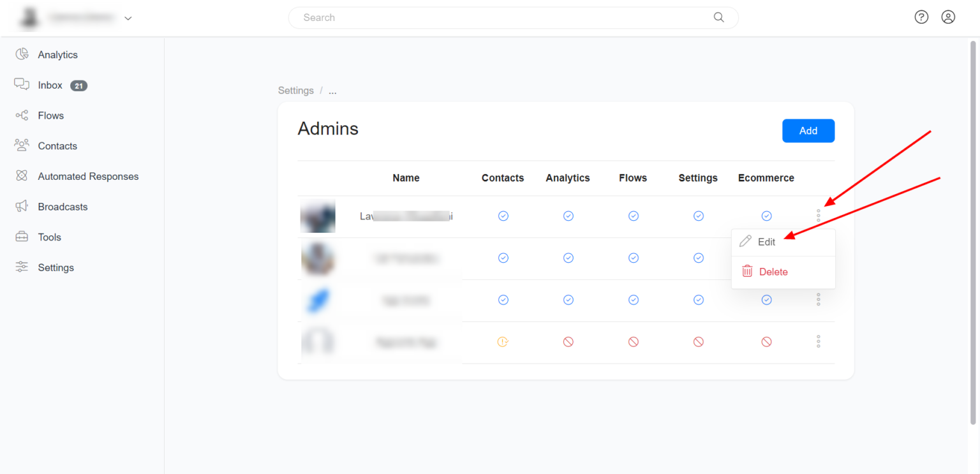Open Automated Responses page
Viewport: 980px width, 474px height.
click(87, 177)
